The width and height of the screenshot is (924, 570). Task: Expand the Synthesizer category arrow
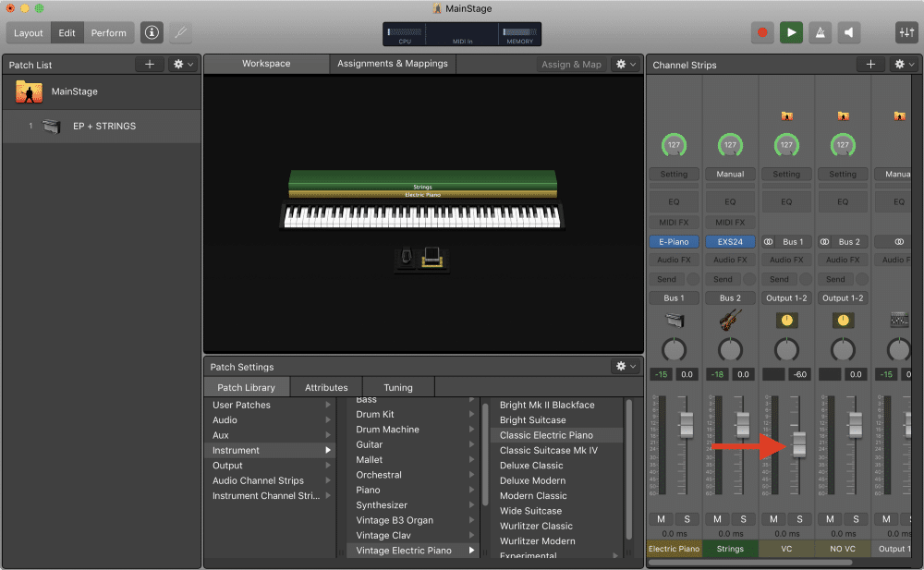(x=471, y=504)
